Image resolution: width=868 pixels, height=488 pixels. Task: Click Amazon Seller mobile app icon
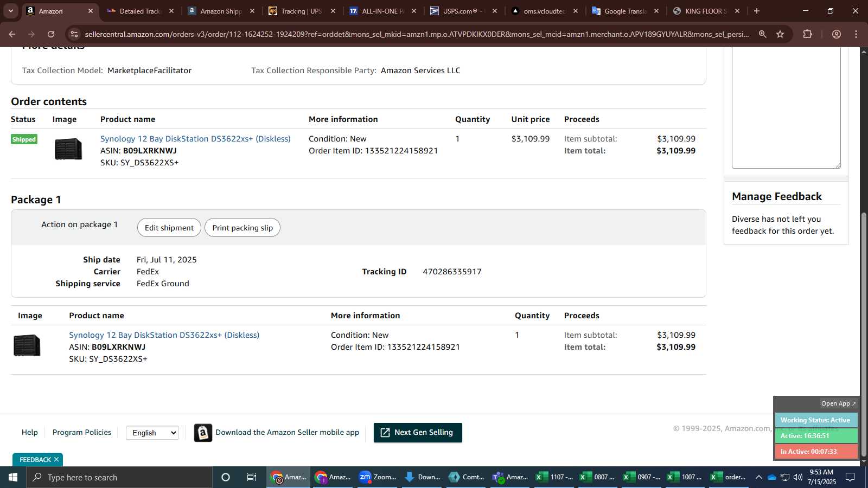203,433
